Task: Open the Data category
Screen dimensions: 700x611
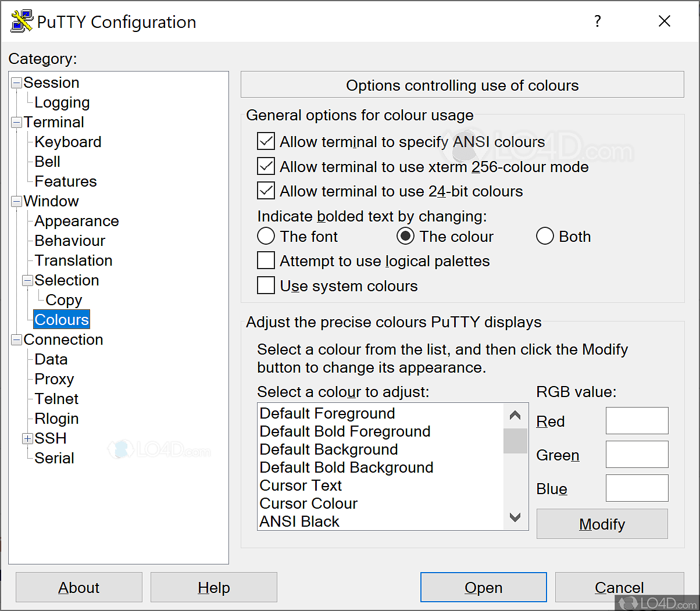Action: 51,359
